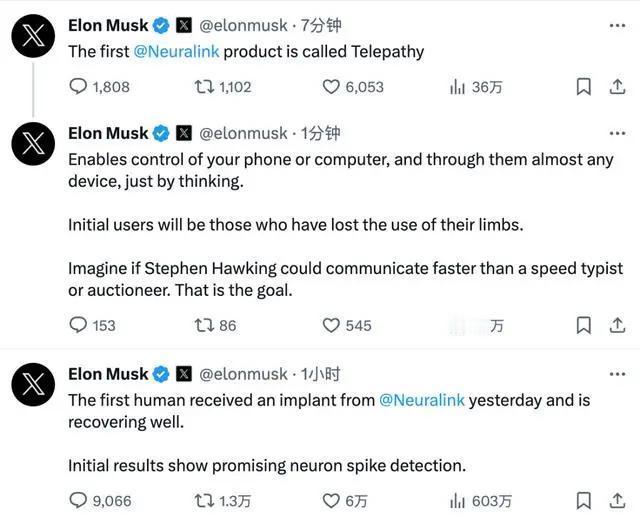Screen dimensions: 640x523
Task: Bookmark the first human implant tweet
Action: 584,500
